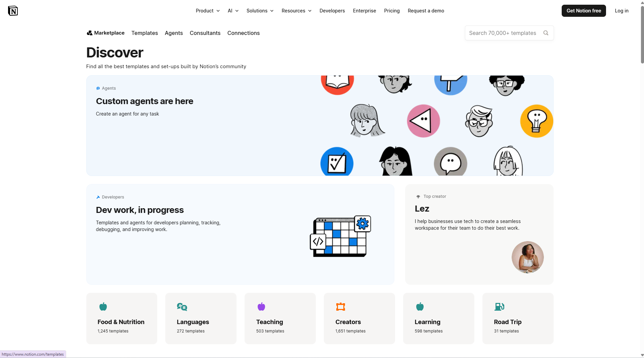Select the Road Trip gas pump icon
644x358 pixels.
click(x=499, y=307)
